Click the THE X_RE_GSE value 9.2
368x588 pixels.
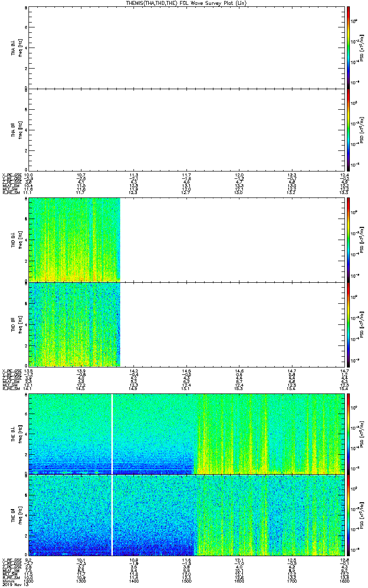click(28, 560)
